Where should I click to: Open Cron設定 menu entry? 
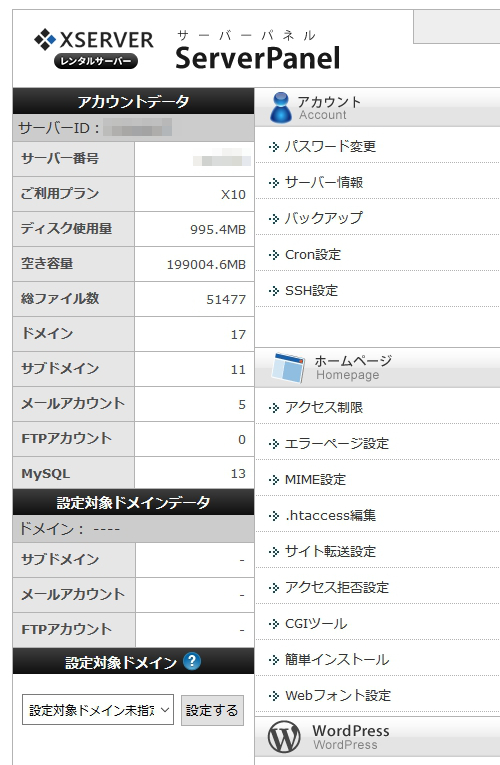click(x=313, y=255)
